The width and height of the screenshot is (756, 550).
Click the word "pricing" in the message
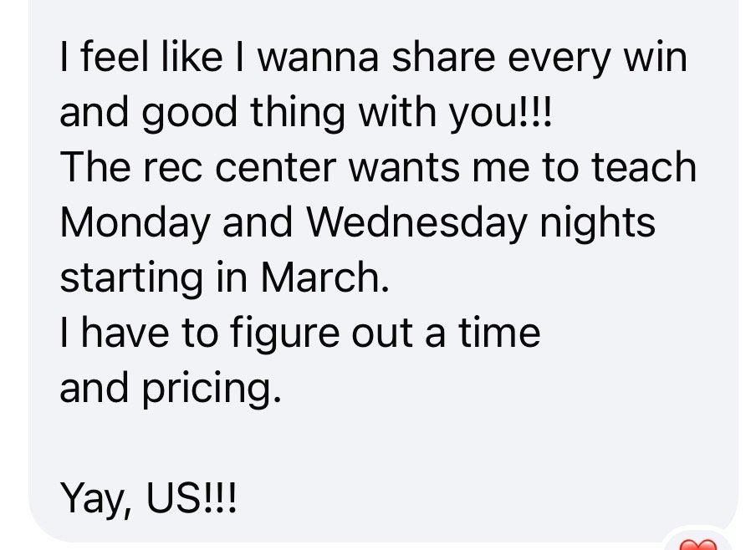[x=212, y=390]
